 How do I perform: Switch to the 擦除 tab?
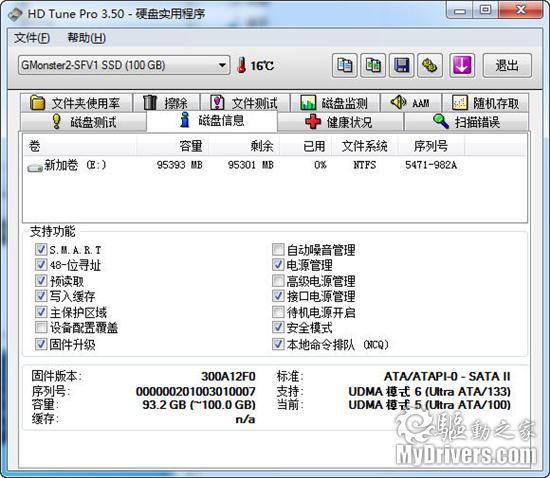(x=166, y=103)
